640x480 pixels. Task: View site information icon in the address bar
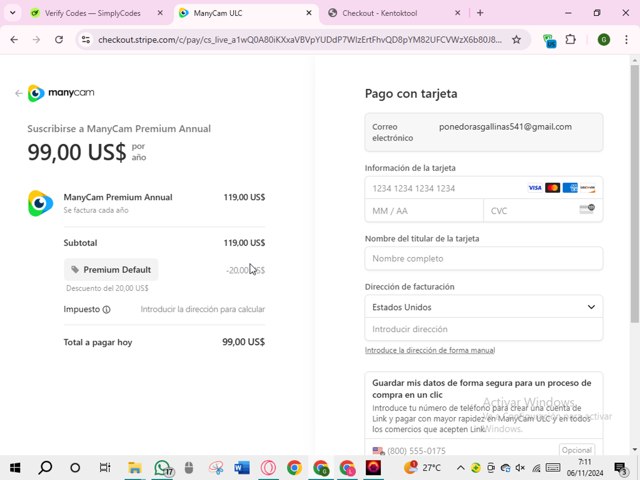pyautogui.click(x=86, y=40)
